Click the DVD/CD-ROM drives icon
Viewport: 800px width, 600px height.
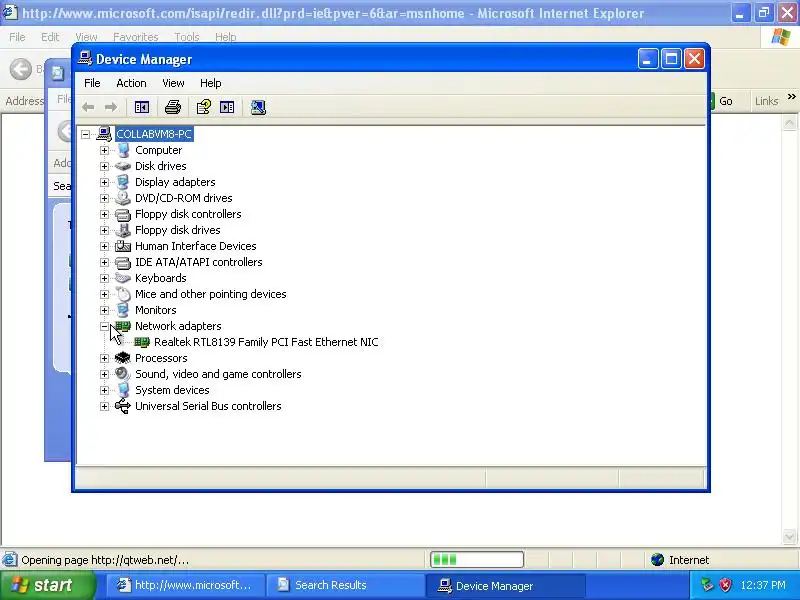tap(123, 198)
